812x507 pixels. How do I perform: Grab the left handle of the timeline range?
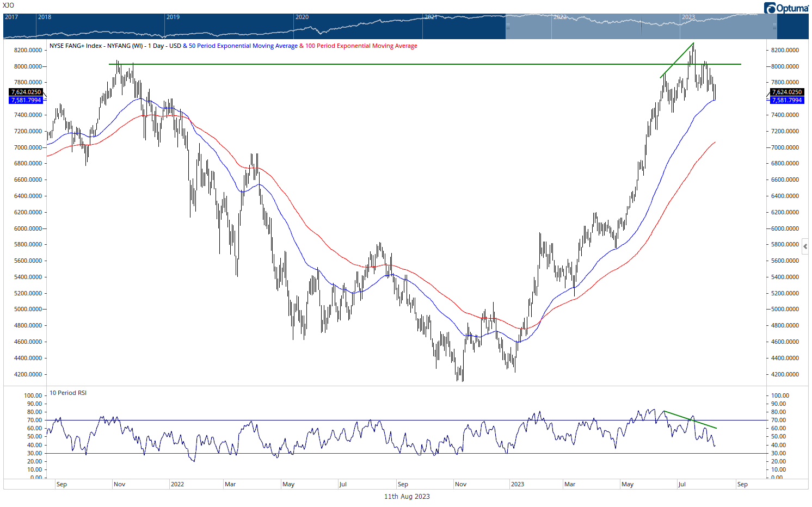(x=508, y=26)
